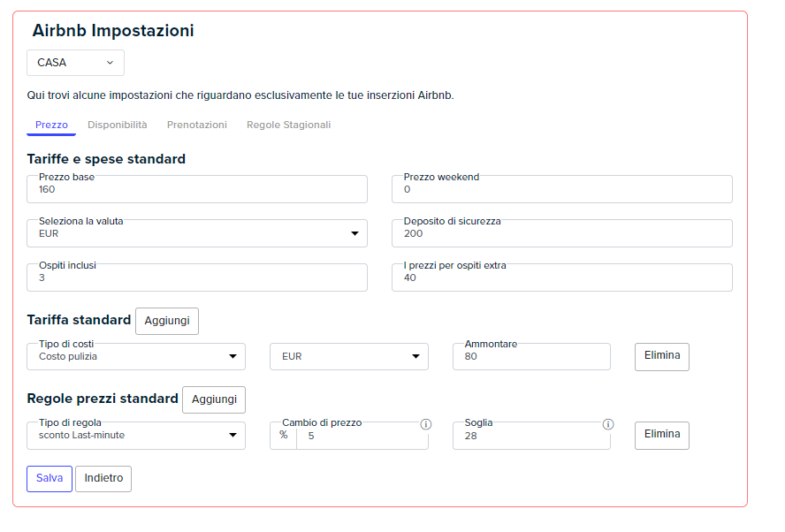
Task: Click the Cambio di prezzo info icon
Action: (x=425, y=424)
